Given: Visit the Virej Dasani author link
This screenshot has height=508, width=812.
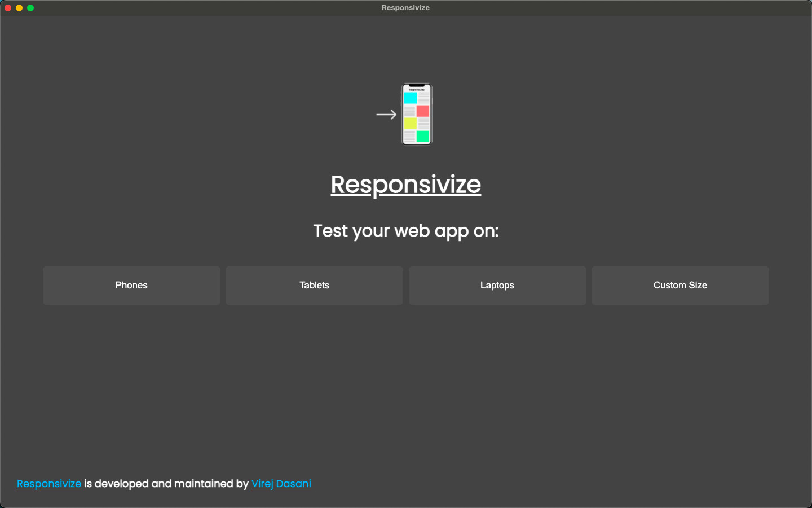Looking at the screenshot, I should click(x=281, y=484).
